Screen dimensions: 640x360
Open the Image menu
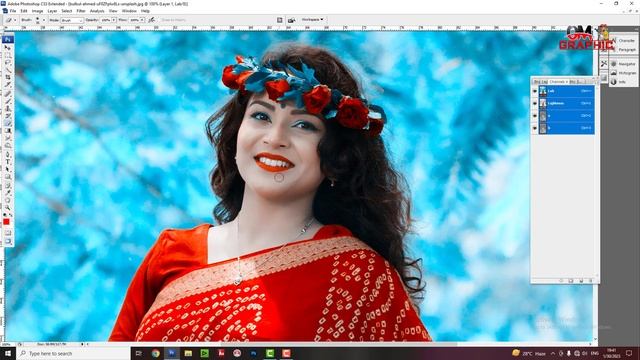(37, 11)
